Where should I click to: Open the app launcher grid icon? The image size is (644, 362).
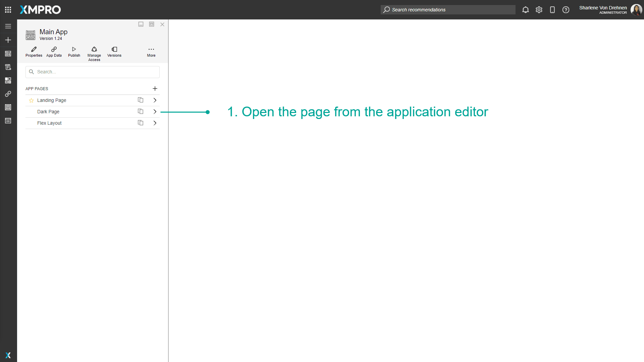(x=8, y=9)
